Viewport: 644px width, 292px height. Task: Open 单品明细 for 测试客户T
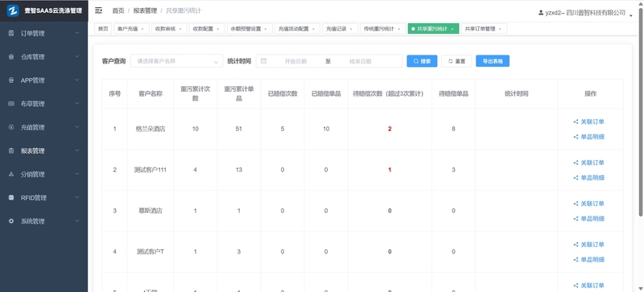(589, 260)
